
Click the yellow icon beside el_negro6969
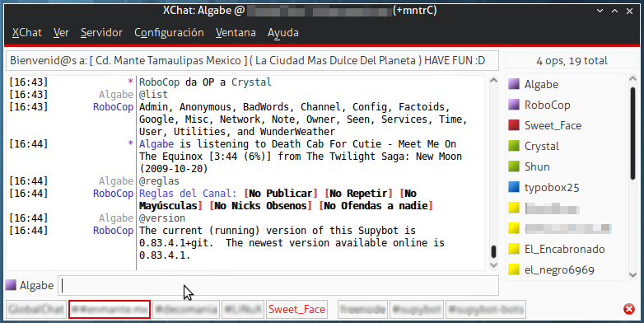pyautogui.click(x=514, y=269)
